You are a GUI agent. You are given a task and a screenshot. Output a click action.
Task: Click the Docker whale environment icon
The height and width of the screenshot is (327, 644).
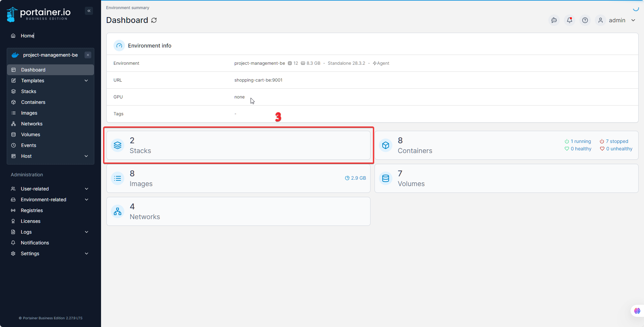click(x=15, y=55)
